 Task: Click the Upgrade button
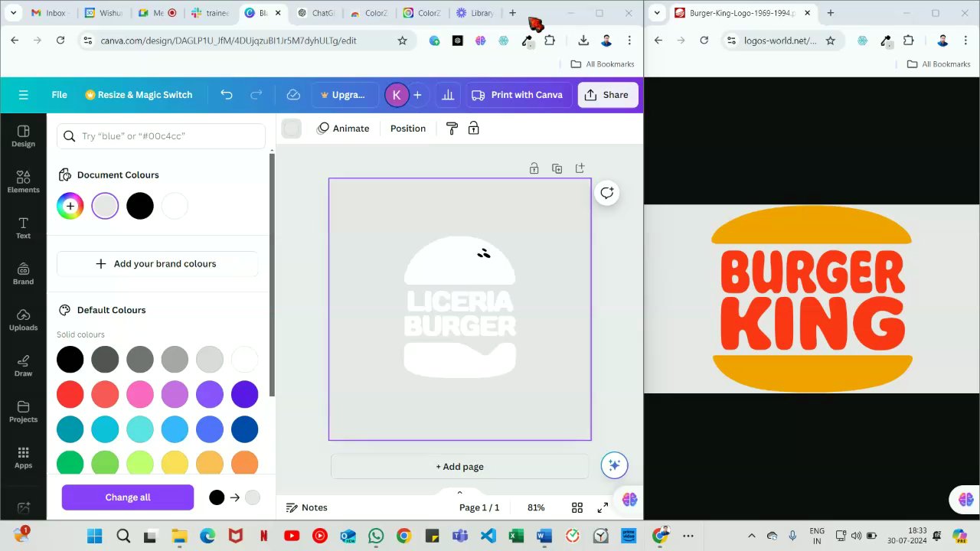coord(343,95)
